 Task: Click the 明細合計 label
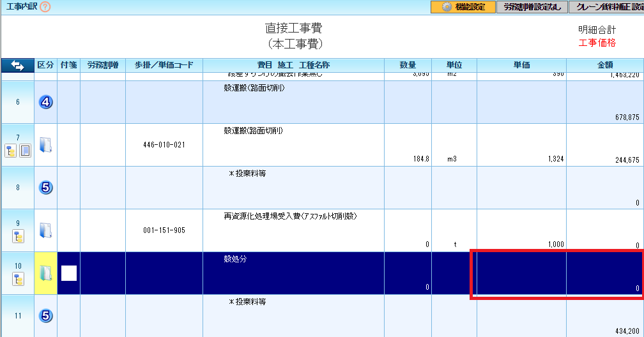pos(597,29)
